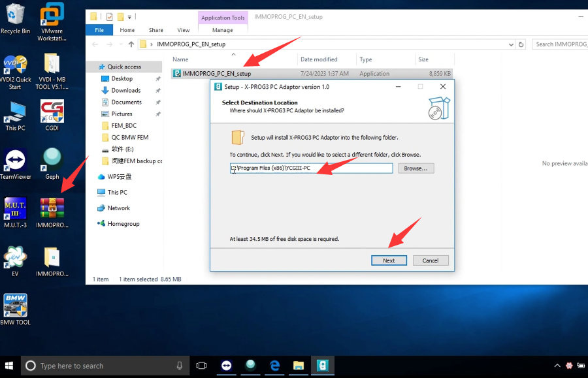Viewport: 588px width, 378px height.
Task: Open the VVDI-MB TOOL V5.1 desktop shortcut
Action: click(52, 65)
